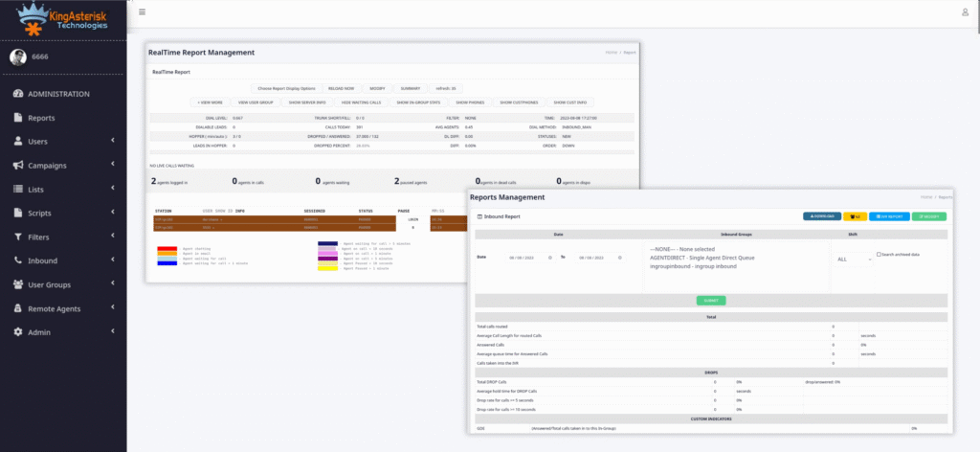
Task: Open the Campaigns menu label in the sidebar
Action: [x=47, y=166]
